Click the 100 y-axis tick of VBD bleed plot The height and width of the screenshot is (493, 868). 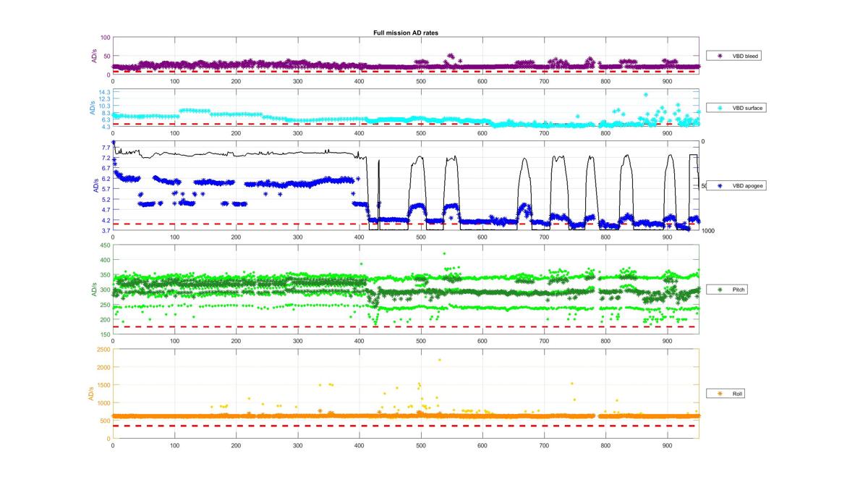pos(106,38)
